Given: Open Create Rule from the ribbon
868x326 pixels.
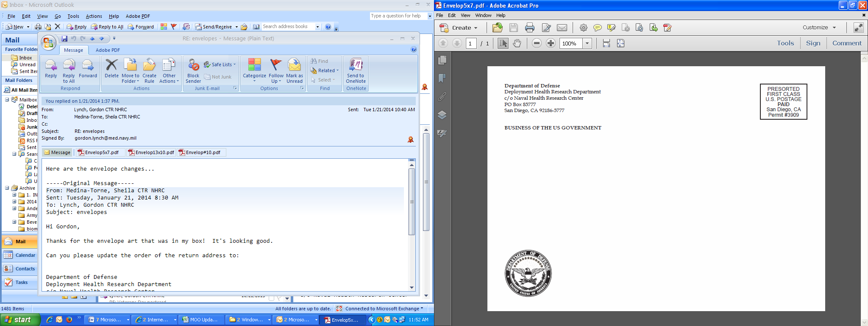Looking at the screenshot, I should [x=149, y=71].
